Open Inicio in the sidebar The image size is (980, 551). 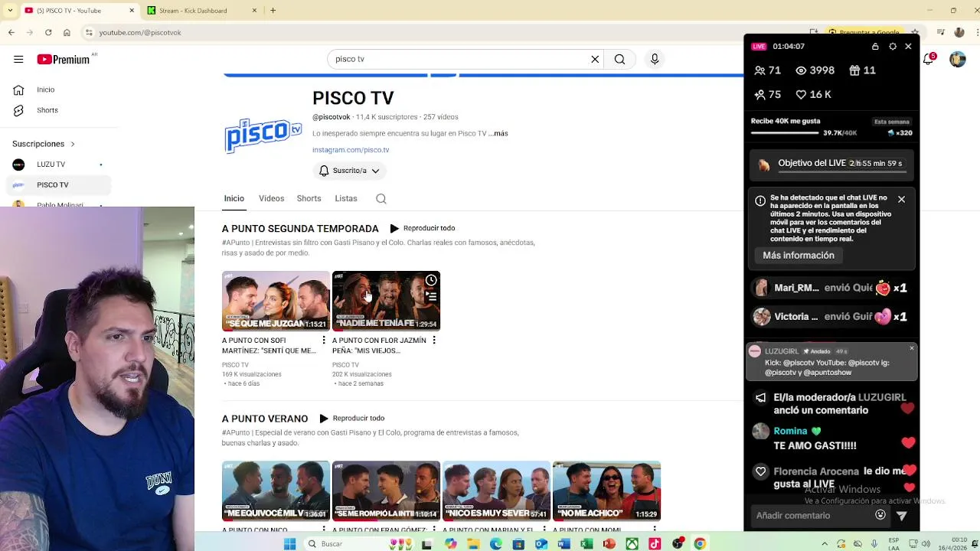click(46, 90)
